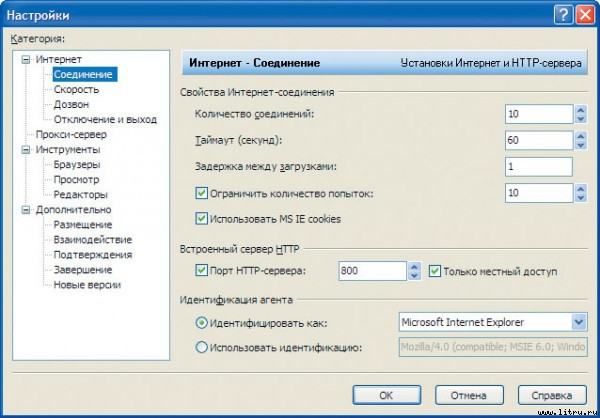Select 'Прокси-сервер' in category tree
This screenshot has height=418, width=600.
[x=70, y=135]
